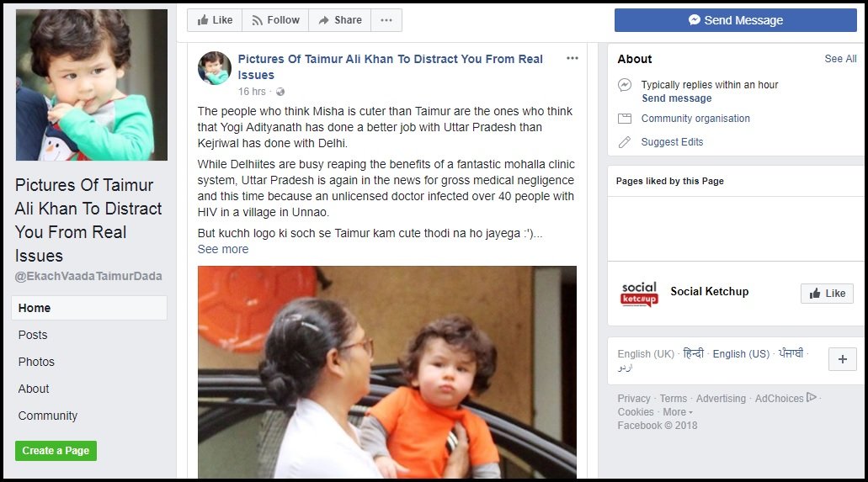Select the Community tab in sidebar
This screenshot has height=482, width=868.
click(x=48, y=416)
